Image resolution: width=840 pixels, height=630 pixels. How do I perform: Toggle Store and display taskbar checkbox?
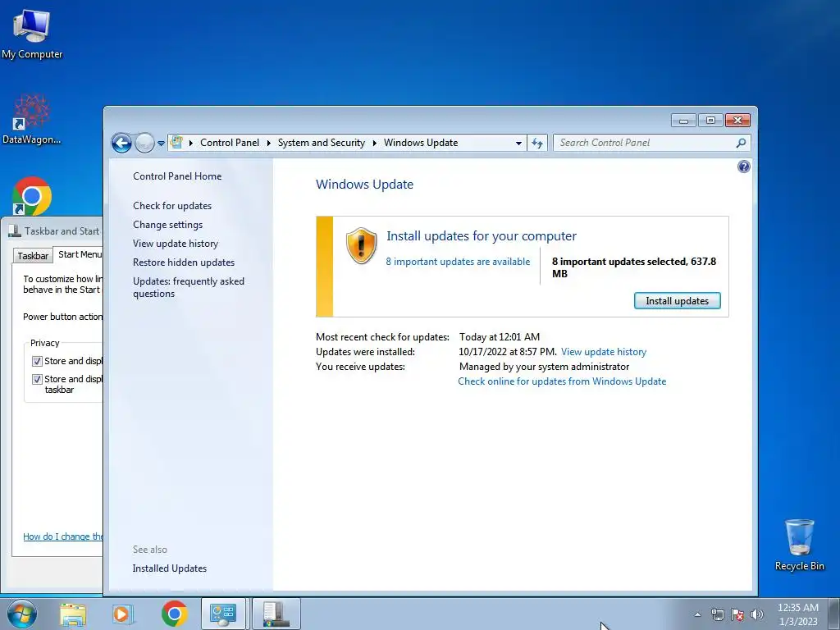click(x=37, y=379)
